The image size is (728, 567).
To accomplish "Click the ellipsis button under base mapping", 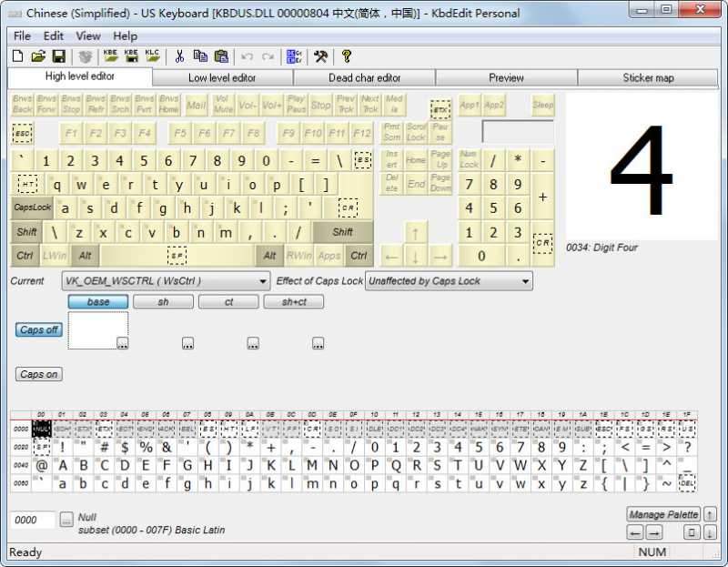I will [122, 343].
